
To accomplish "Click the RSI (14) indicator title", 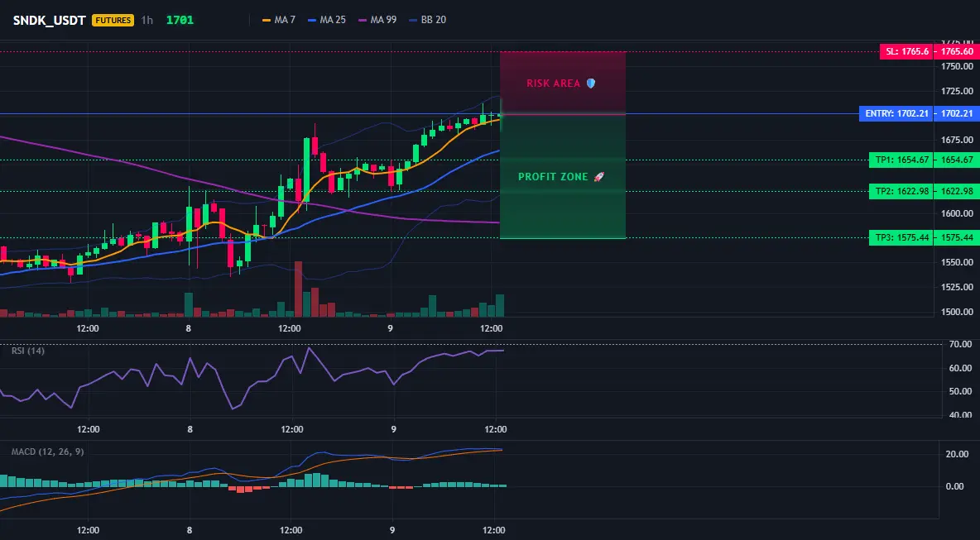I will 28,351.
